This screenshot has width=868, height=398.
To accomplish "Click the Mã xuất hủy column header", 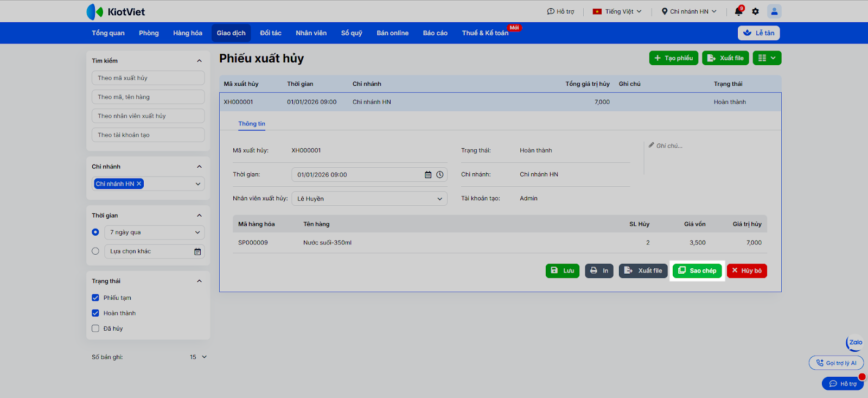I will [x=241, y=84].
